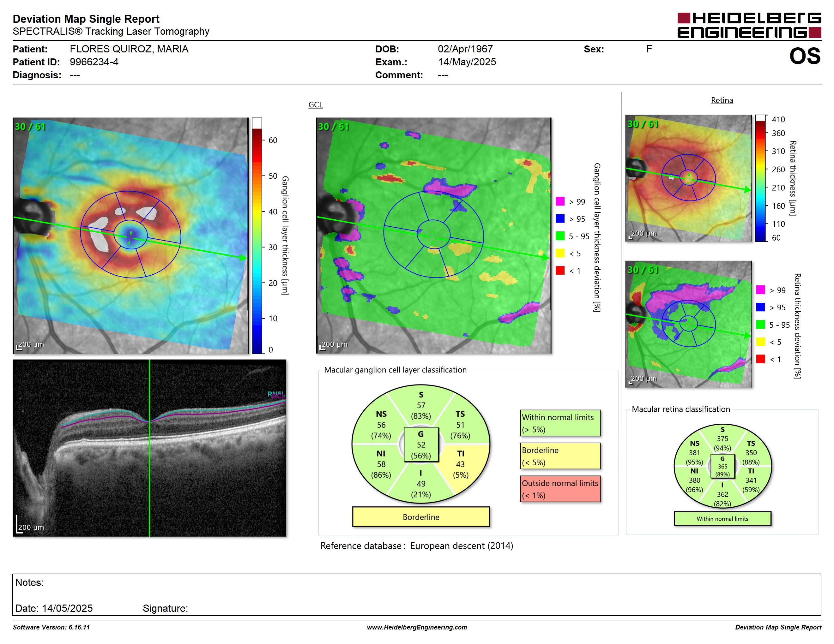Select the blue > 95 swatch in GCL deviation legend
The height and width of the screenshot is (644, 834).
(x=560, y=218)
